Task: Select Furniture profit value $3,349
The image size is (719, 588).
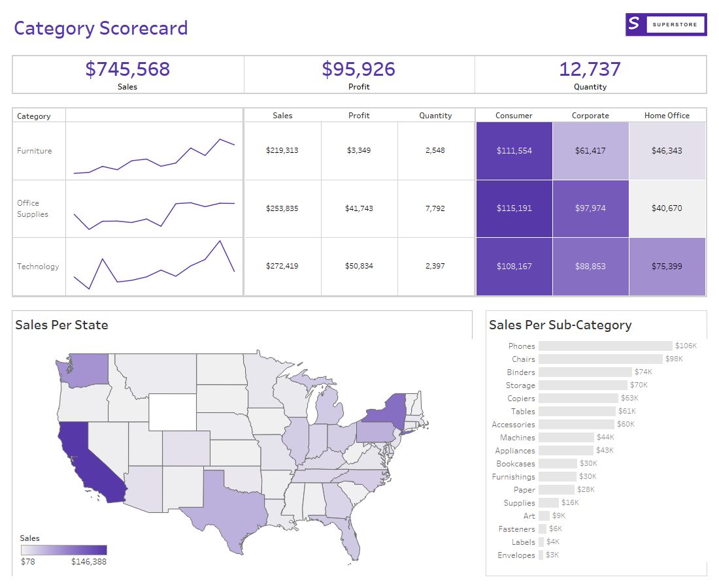Action: point(359,150)
